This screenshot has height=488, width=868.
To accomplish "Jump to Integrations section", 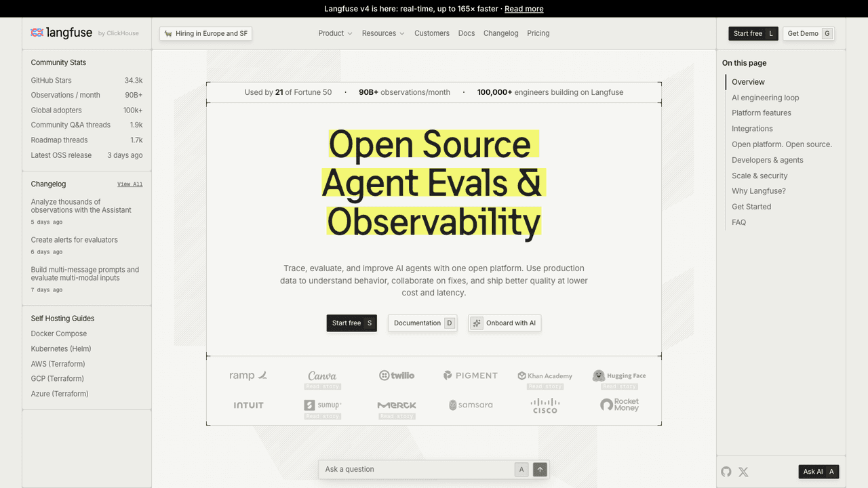I will (752, 129).
